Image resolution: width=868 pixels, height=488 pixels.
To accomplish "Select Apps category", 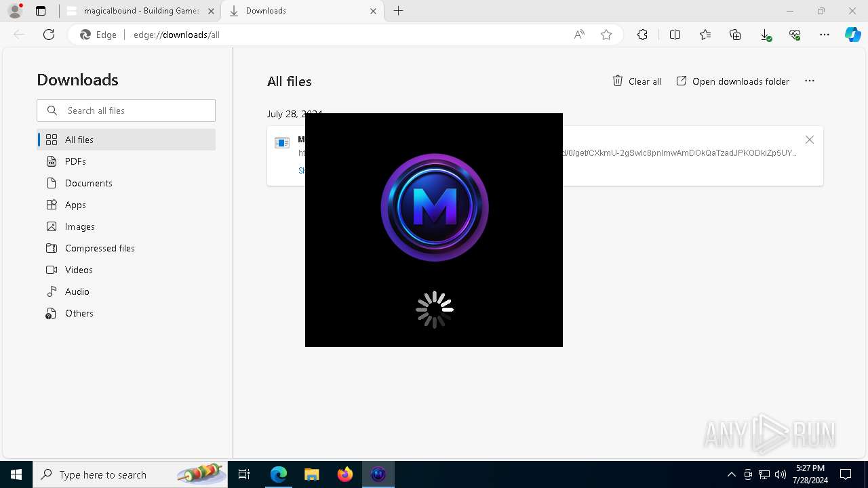I will click(127, 205).
